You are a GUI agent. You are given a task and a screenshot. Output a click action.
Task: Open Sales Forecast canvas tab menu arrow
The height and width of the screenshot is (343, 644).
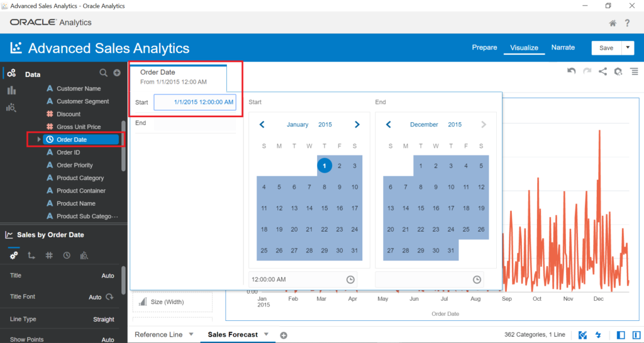tap(266, 334)
